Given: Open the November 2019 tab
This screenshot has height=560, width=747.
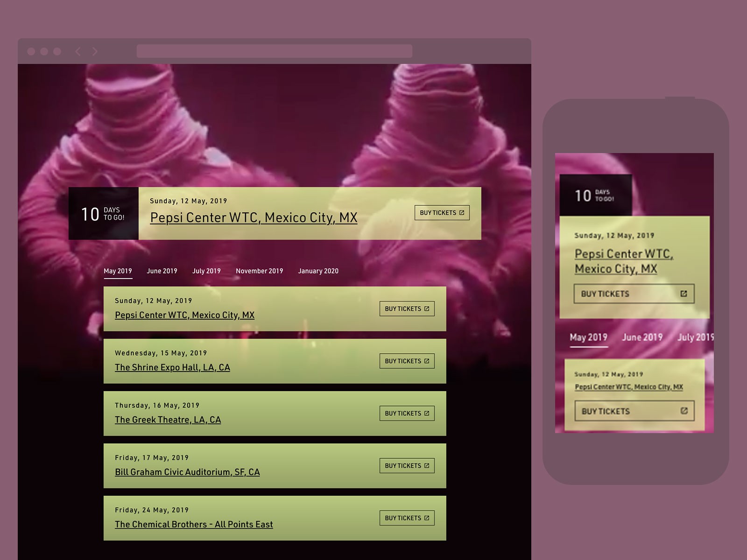Looking at the screenshot, I should (259, 271).
